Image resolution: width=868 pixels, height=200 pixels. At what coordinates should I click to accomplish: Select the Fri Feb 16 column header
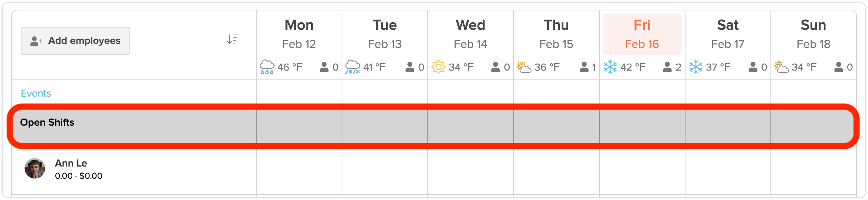point(642,34)
